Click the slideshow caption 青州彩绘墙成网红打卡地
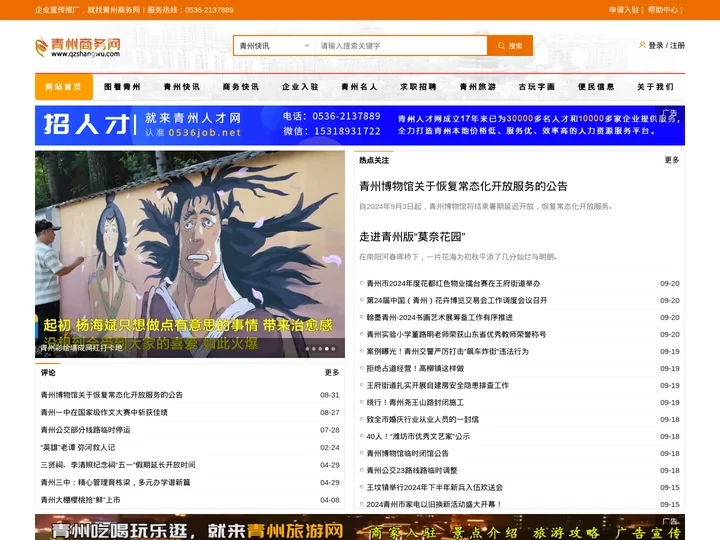The image size is (720, 540). click(81, 348)
